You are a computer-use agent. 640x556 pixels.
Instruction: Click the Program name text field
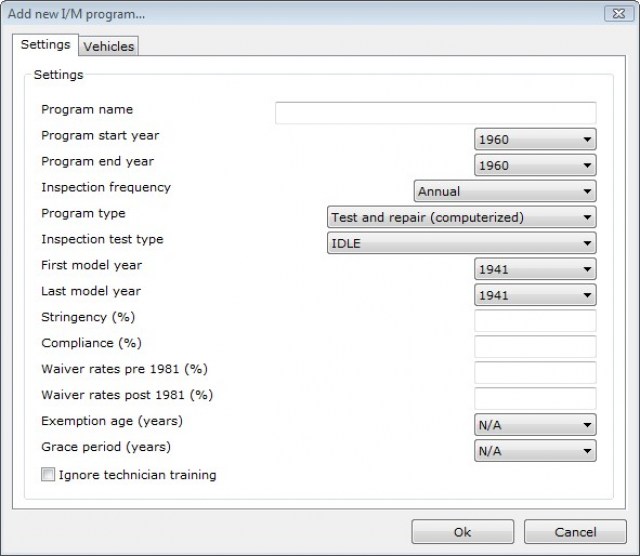click(x=435, y=113)
